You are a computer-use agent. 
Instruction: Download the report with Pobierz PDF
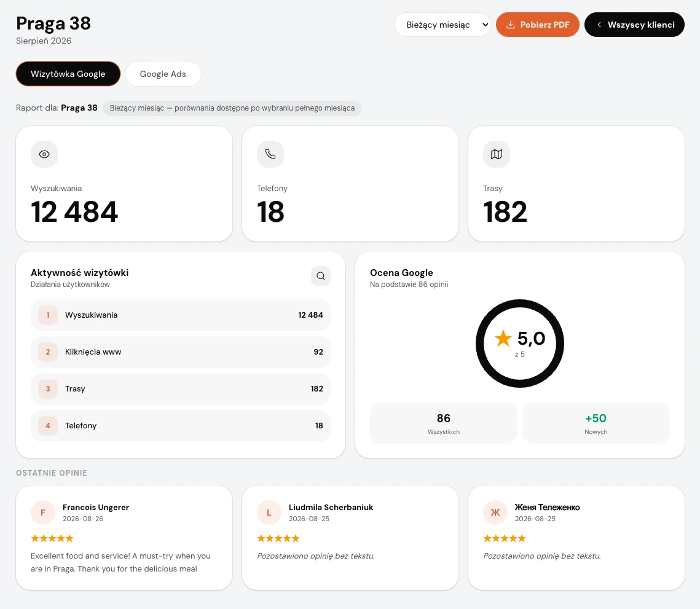point(538,25)
